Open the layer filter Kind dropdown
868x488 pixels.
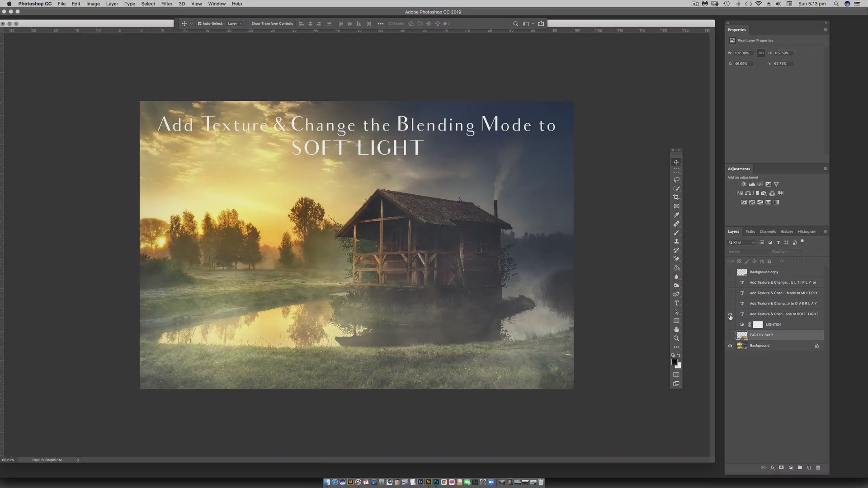coord(742,243)
